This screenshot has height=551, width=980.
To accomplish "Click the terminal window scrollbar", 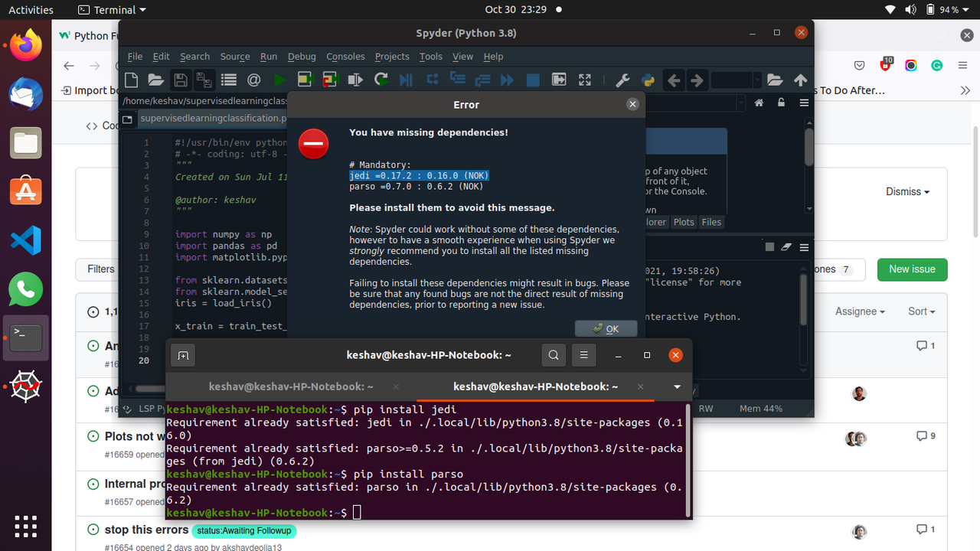I will (687, 459).
